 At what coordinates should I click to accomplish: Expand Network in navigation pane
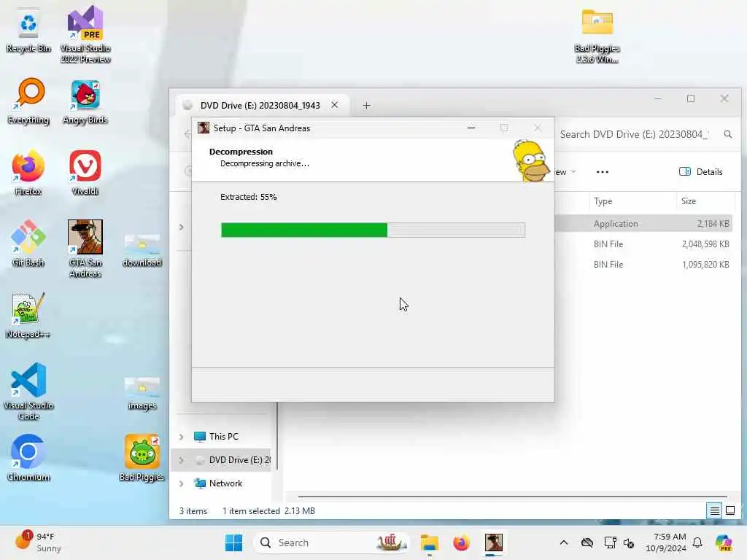[181, 483]
